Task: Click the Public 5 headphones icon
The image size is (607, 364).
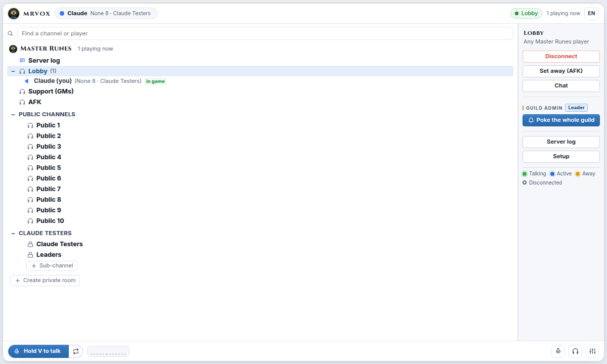Action: pyautogui.click(x=30, y=168)
